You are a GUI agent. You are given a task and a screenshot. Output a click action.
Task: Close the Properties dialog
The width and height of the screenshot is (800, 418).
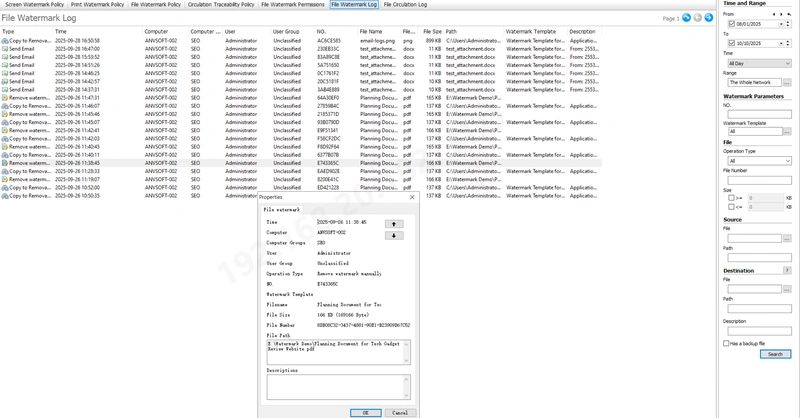[412, 197]
